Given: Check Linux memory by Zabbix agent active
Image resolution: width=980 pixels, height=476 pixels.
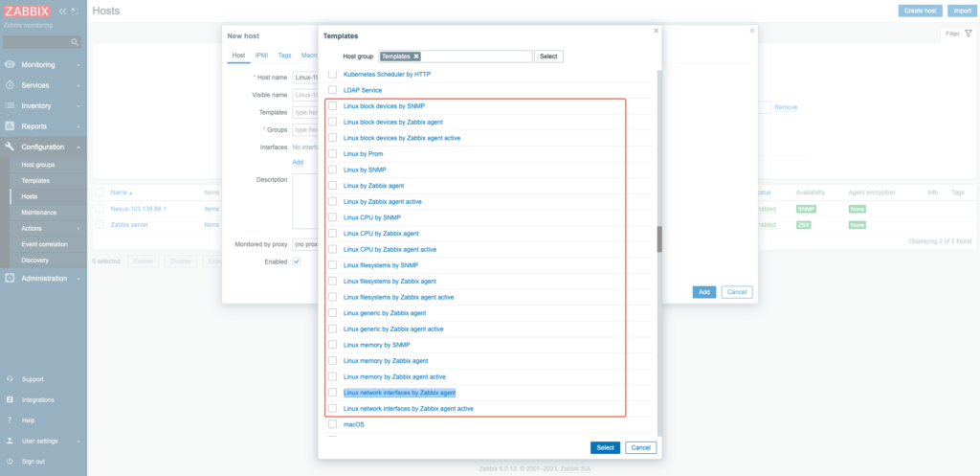Looking at the screenshot, I should 332,376.
